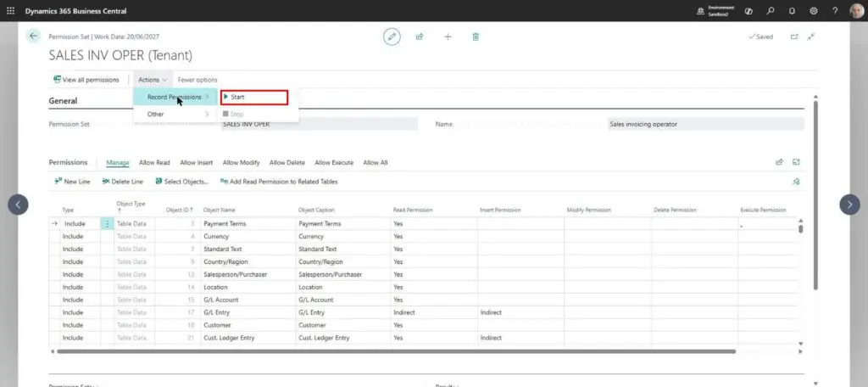Image resolution: width=868 pixels, height=387 pixels.
Task: Click the horizontal scrollbar of permissions grid
Action: (396, 351)
